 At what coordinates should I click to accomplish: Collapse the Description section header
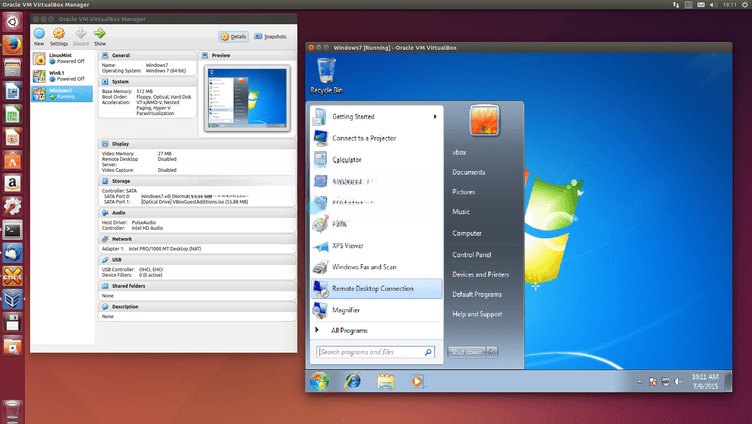pyautogui.click(x=197, y=306)
